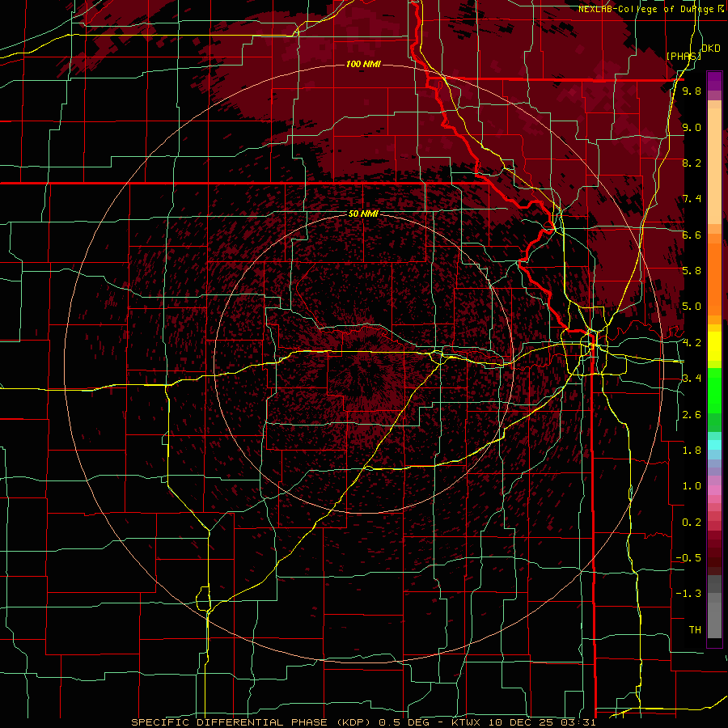Click the SPECIFIC DIFFERENTIAL PHASE (KDP) caption
The height and width of the screenshot is (728, 728).
[x=252, y=722]
